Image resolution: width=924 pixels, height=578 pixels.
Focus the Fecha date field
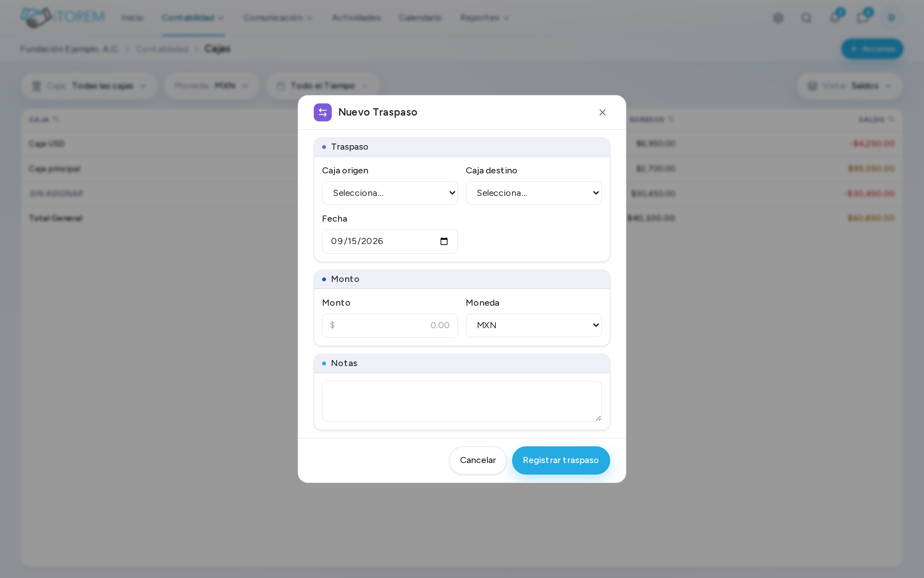coord(390,241)
